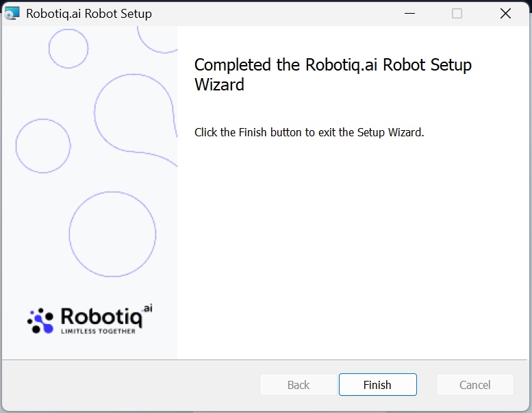
Task: Click the installer icon in the title bar
Action: click(12, 14)
